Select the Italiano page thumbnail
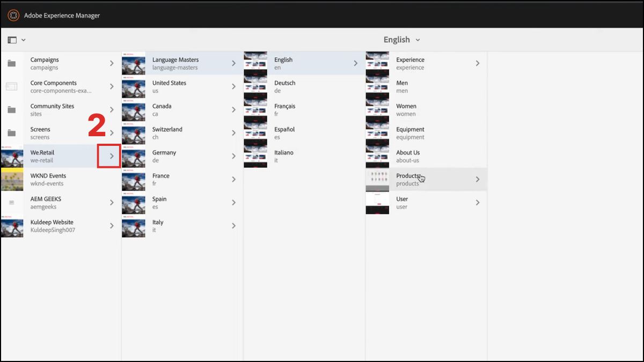 pos(255,156)
